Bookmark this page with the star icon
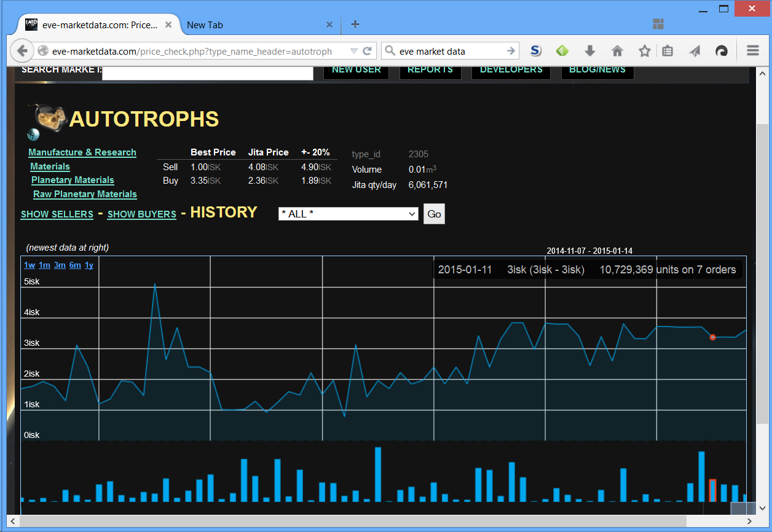Image resolution: width=772 pixels, height=532 pixels. (644, 51)
